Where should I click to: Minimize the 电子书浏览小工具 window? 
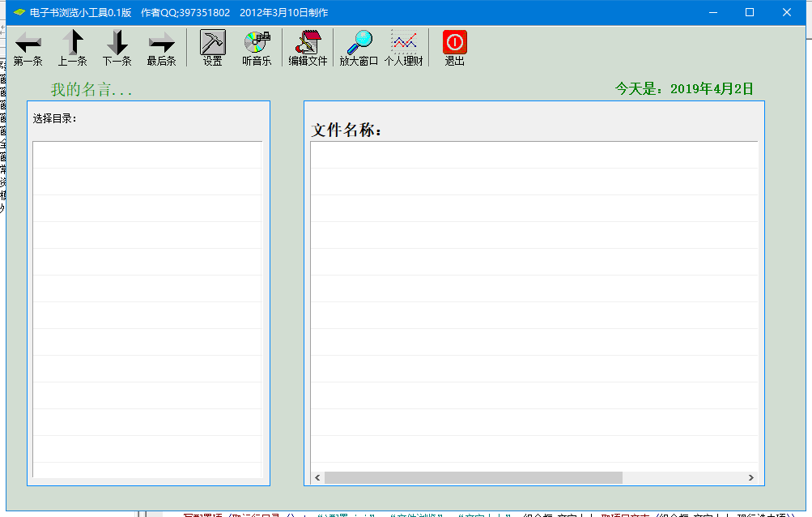click(713, 12)
